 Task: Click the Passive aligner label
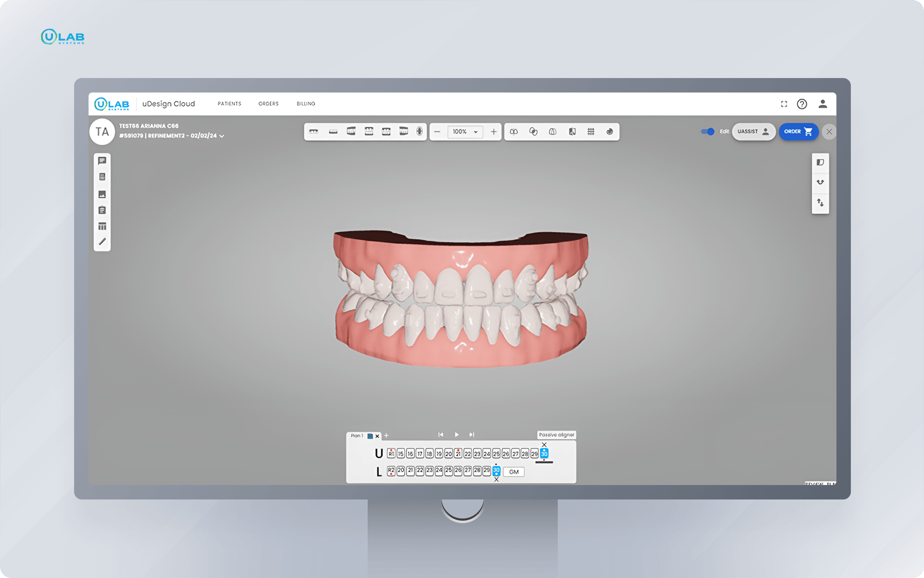(556, 435)
